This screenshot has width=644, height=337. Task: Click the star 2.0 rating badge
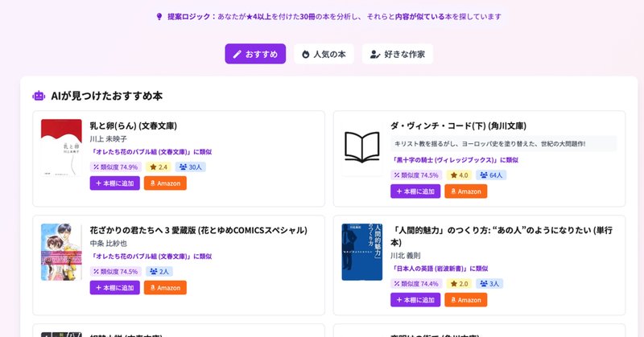click(459, 284)
